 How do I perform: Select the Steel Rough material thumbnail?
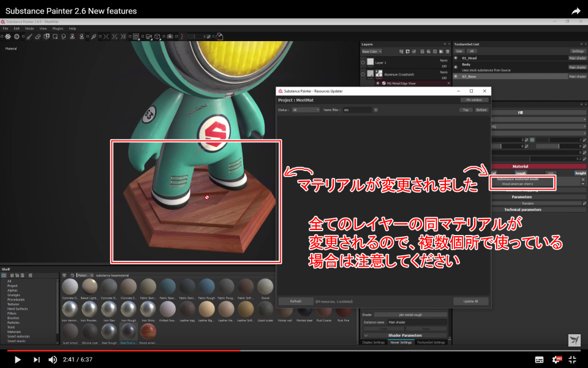[x=109, y=332]
